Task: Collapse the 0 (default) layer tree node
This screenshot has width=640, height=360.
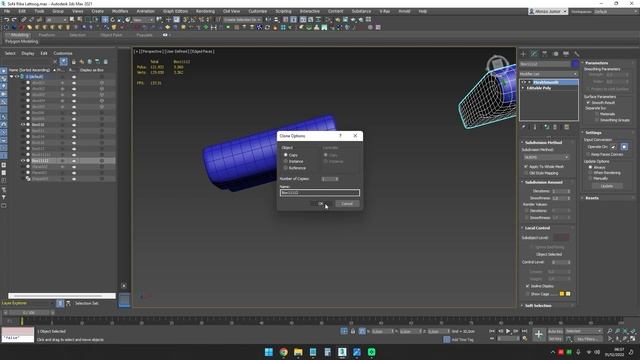Action: 11,76
